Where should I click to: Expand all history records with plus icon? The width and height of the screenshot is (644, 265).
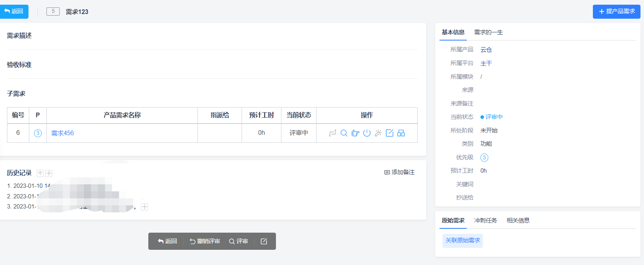[49, 173]
